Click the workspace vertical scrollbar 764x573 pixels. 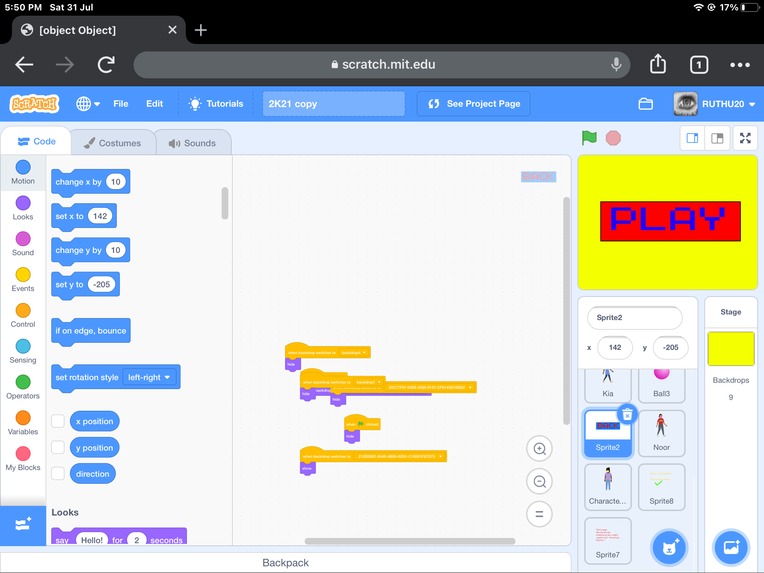566,310
